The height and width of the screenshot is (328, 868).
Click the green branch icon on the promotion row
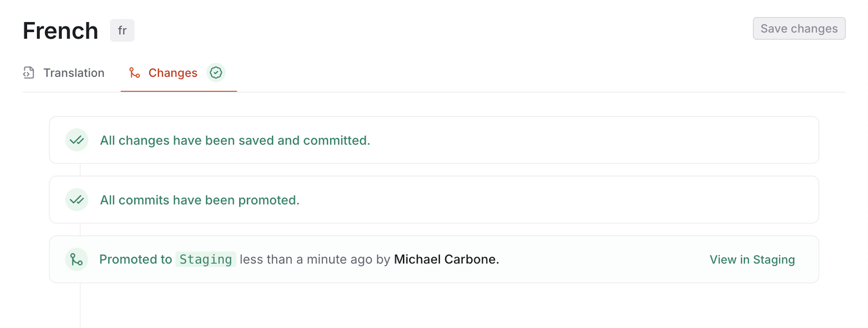tap(76, 259)
